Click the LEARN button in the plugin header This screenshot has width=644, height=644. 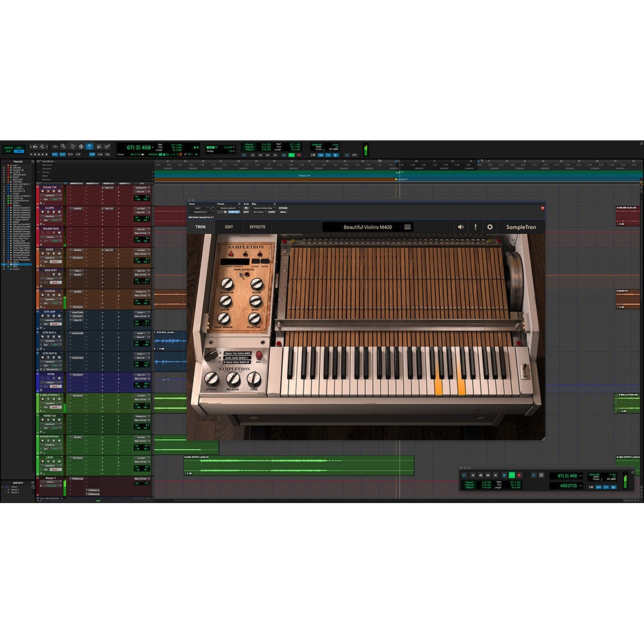tap(271, 213)
